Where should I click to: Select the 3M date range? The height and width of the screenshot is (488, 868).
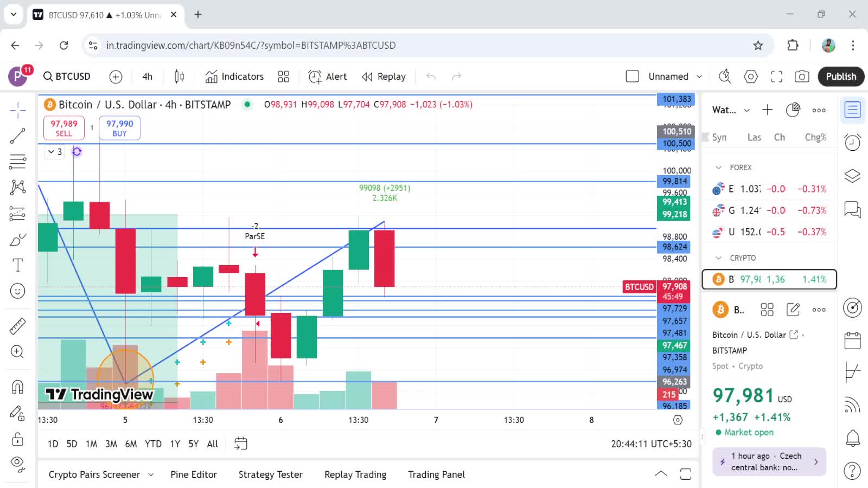[x=111, y=444]
